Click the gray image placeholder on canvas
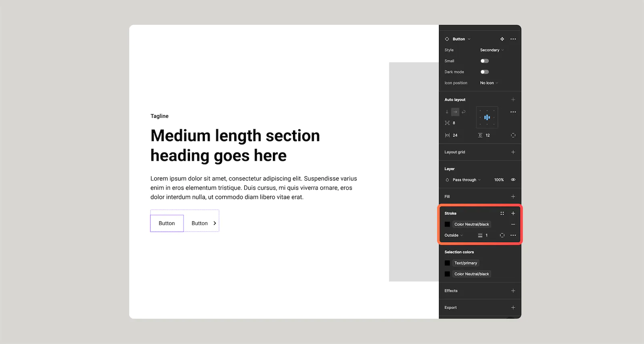This screenshot has height=344, width=644. coord(414,172)
